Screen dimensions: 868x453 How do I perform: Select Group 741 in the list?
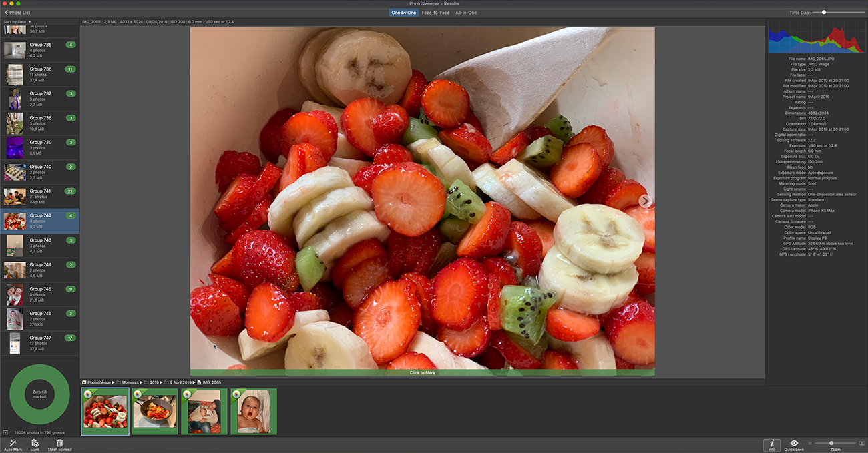39,197
